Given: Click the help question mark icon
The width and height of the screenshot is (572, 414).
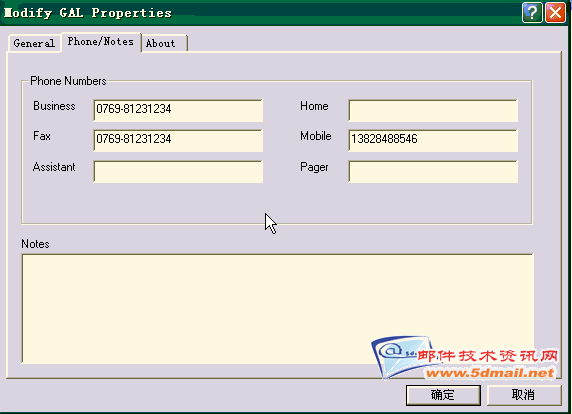Looking at the screenshot, I should point(532,13).
